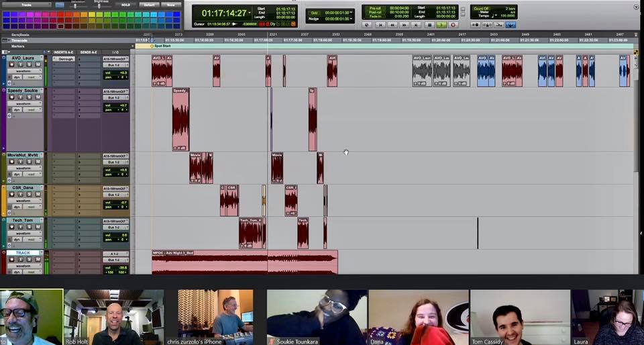Click the main timecode counter 01:17:14:27
The image size is (644, 345).
point(224,13)
